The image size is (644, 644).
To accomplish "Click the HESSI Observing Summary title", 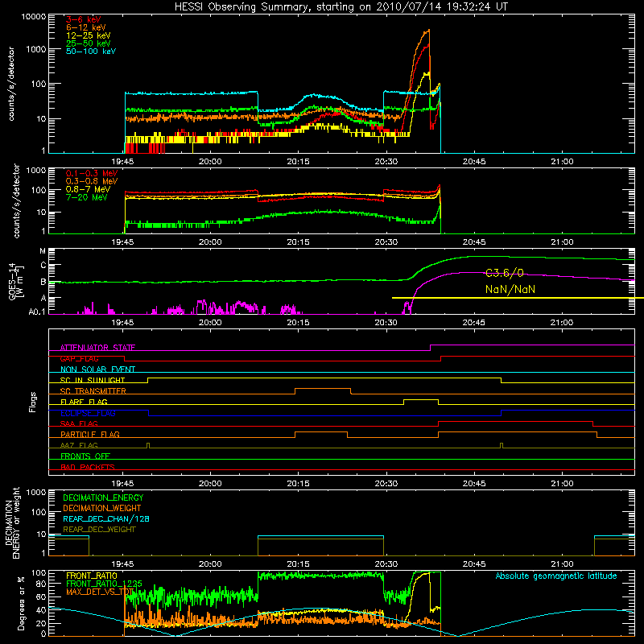I will (341, 7).
